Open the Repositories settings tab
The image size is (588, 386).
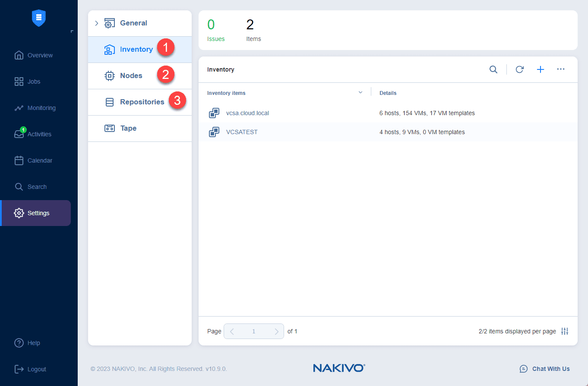click(140, 102)
